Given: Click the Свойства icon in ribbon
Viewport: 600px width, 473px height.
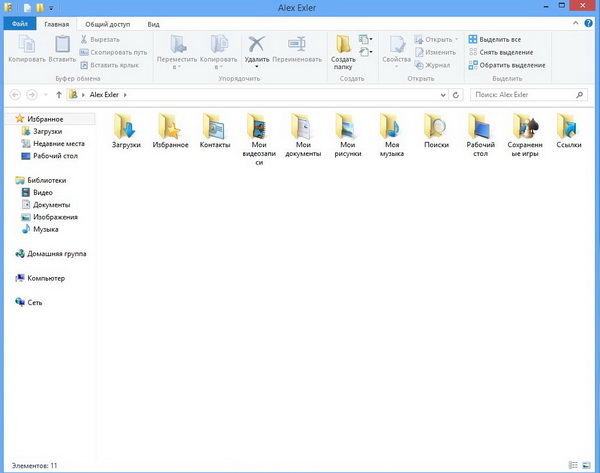Looking at the screenshot, I should (x=396, y=44).
